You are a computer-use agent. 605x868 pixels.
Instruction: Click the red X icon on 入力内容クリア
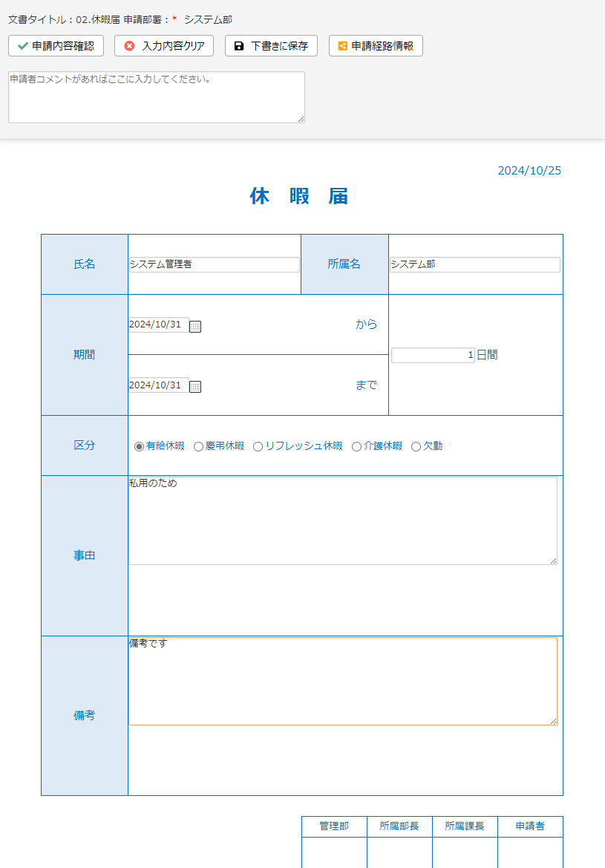129,46
